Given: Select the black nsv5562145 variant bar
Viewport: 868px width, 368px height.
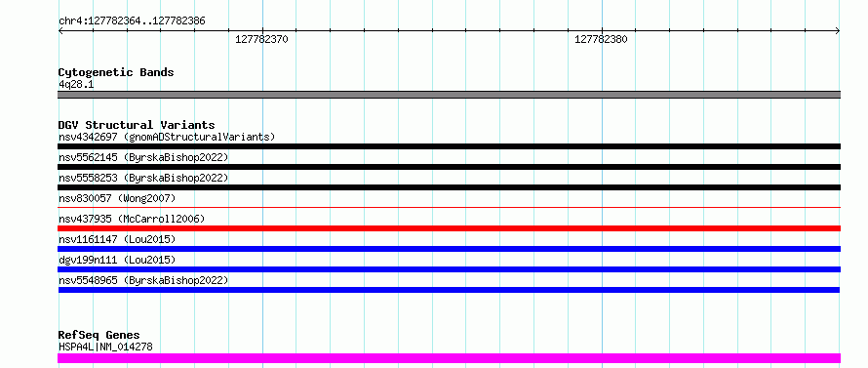Looking at the screenshot, I should point(449,167).
